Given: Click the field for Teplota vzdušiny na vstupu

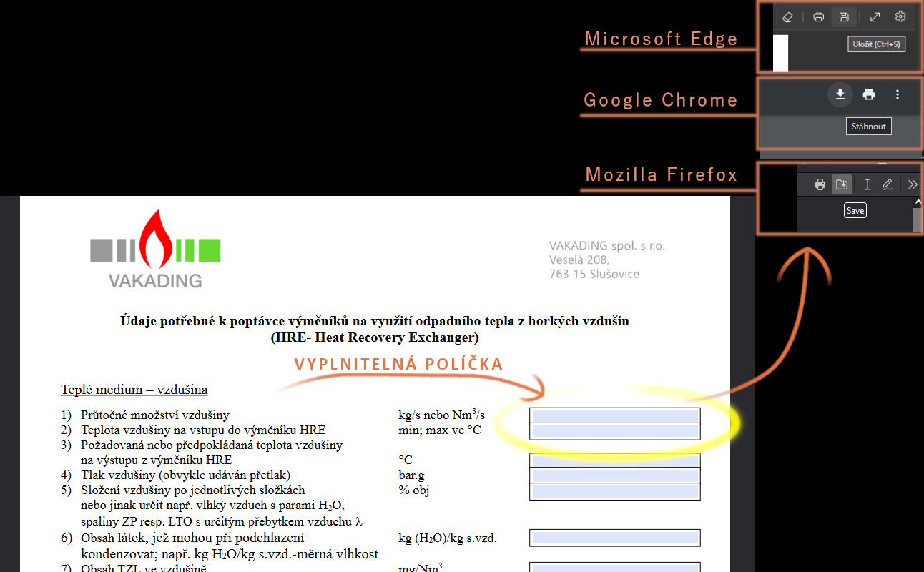Looking at the screenshot, I should tap(615, 431).
